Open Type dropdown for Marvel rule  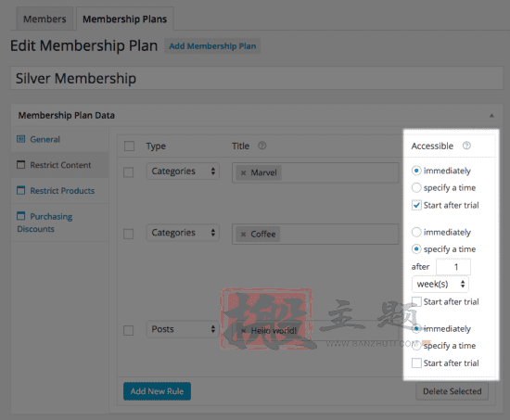(183, 172)
